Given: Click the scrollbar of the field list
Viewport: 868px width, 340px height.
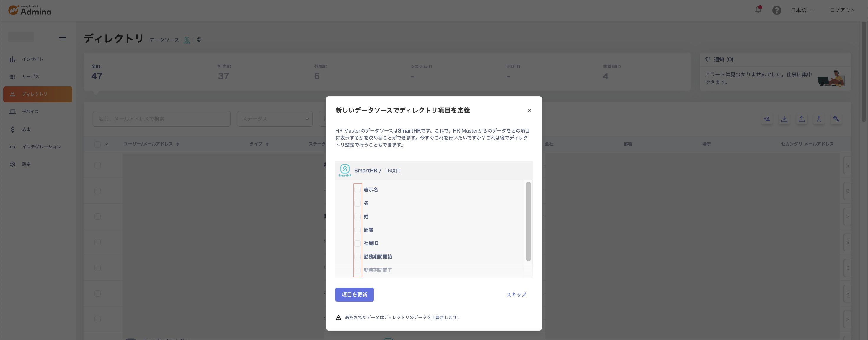Looking at the screenshot, I should tap(528, 221).
